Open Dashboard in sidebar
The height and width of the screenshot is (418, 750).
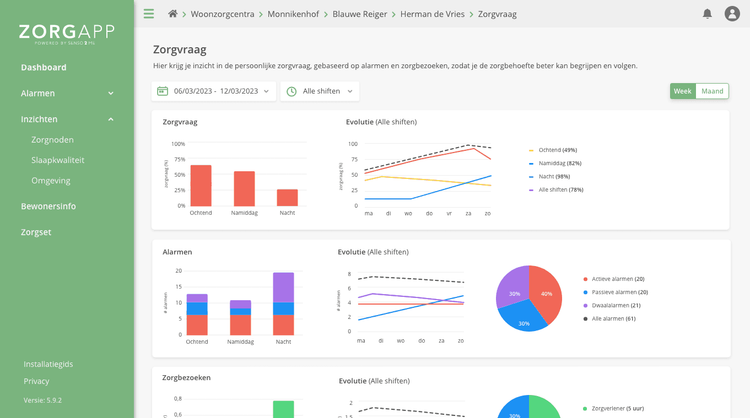tap(44, 67)
